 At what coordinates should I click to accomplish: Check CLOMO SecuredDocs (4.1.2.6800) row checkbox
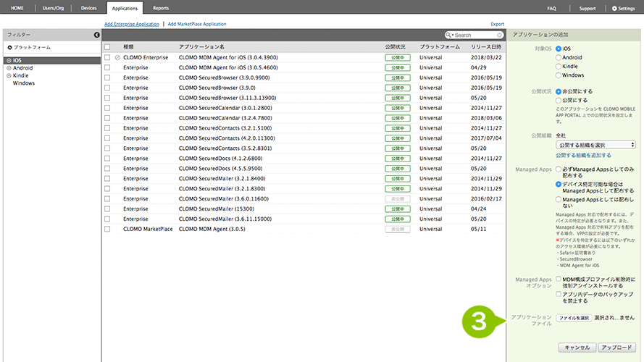[x=107, y=159]
